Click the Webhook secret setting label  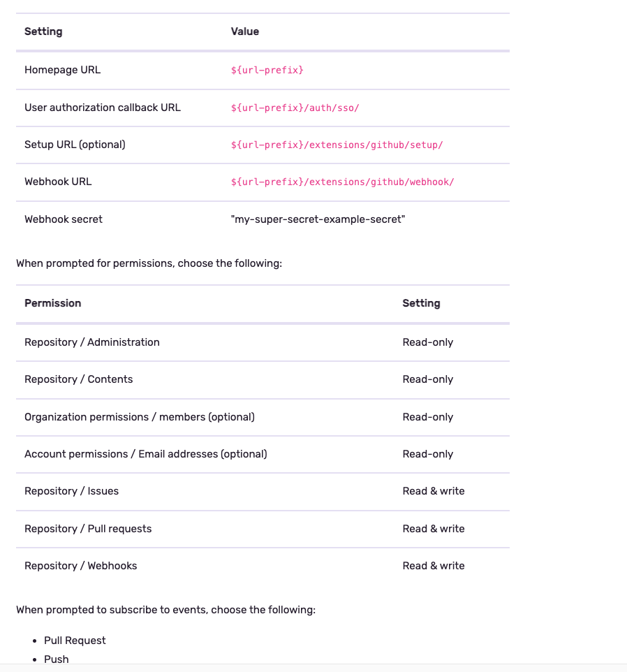pos(63,219)
